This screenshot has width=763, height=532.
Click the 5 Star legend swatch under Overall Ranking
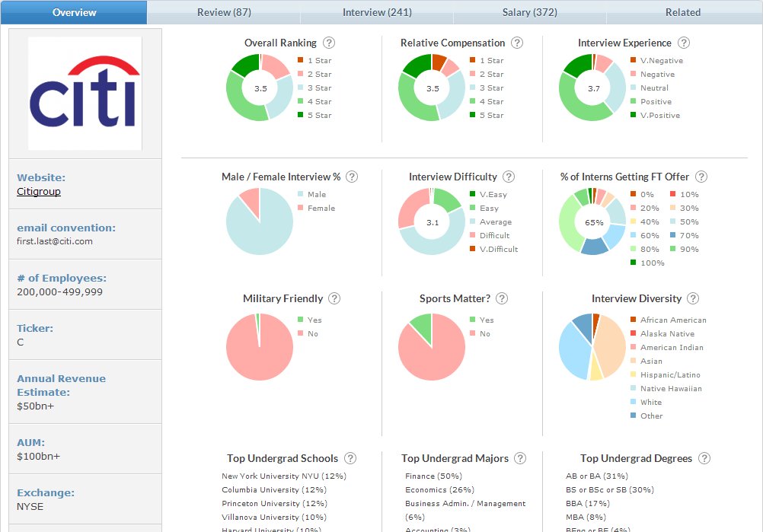click(301, 115)
